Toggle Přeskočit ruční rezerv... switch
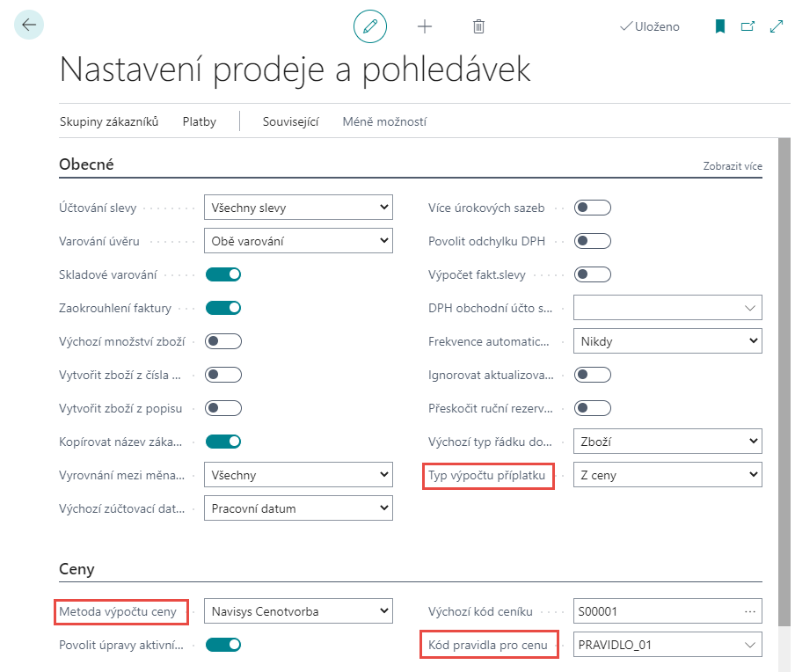 click(x=592, y=408)
